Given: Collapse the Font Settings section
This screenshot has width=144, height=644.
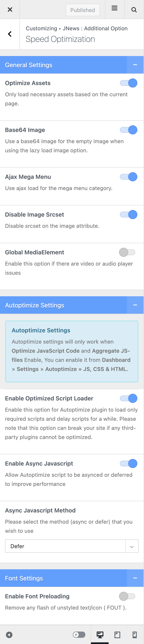Looking at the screenshot, I should tap(135, 578).
